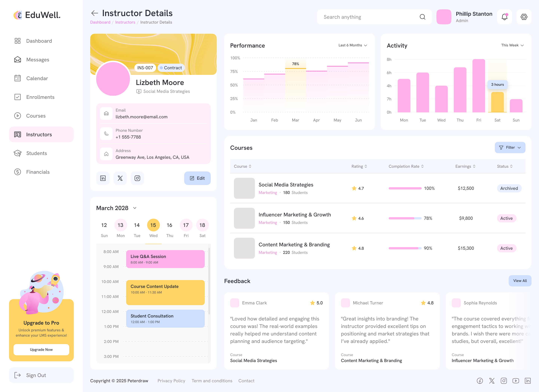Sort table by Earnings column
This screenshot has height=392, width=539.
[465, 166]
